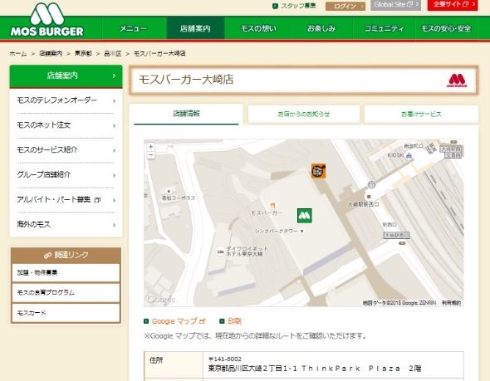This screenshot has width=490, height=381.
Task: Click the green icon beside スタッフ募集
Action: (275, 6)
